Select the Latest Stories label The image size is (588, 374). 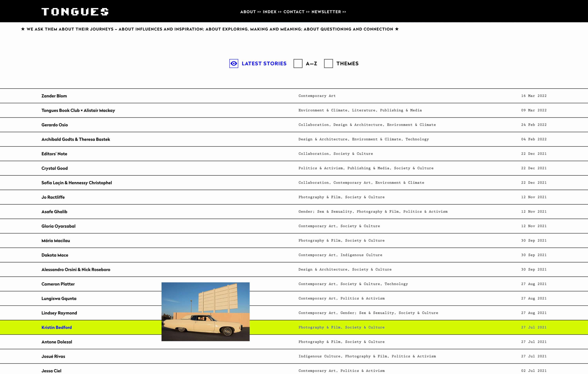tap(264, 64)
